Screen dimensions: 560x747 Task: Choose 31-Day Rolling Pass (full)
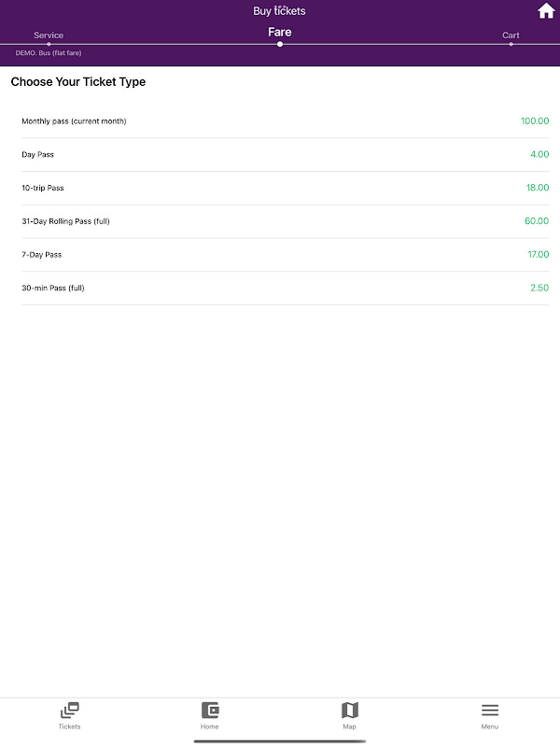coord(286,221)
